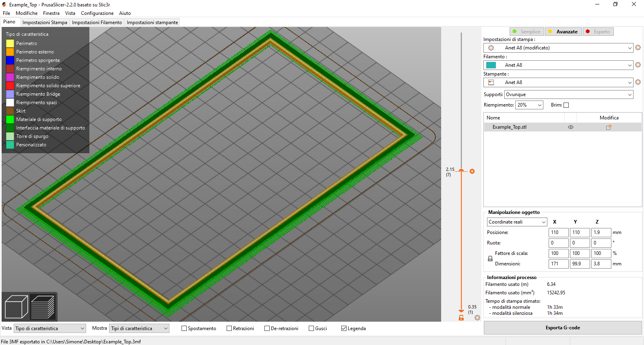Viewport: 644px width, 345px height.
Task: Click the print preset icon beside Anet A8 (modificato)
Action: (491, 48)
